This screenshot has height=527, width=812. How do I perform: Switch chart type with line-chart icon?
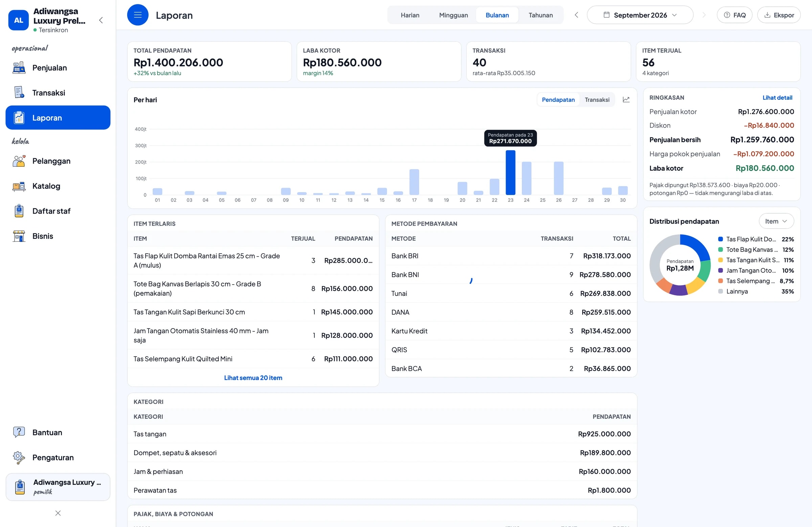[626, 99]
